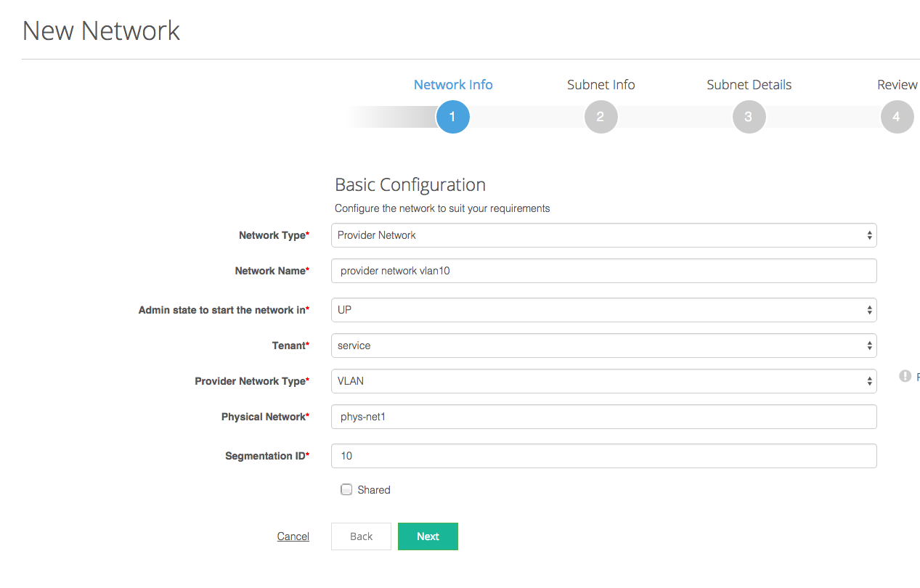Change the Provider Network Type dropdown
Image resolution: width=920 pixels, height=588 pixels.
click(603, 381)
